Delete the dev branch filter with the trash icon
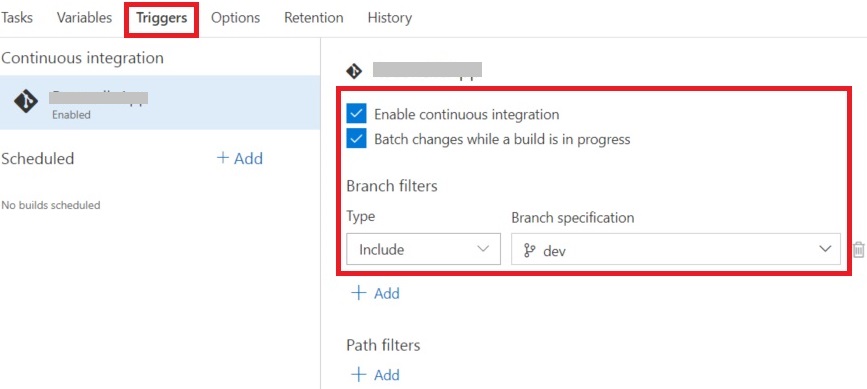Viewport: 867px width, 389px height. pos(858,250)
